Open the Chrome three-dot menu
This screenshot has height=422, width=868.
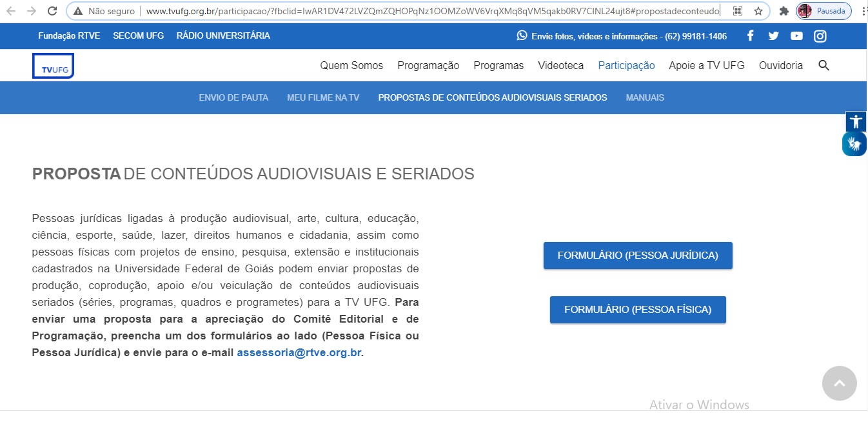click(863, 11)
